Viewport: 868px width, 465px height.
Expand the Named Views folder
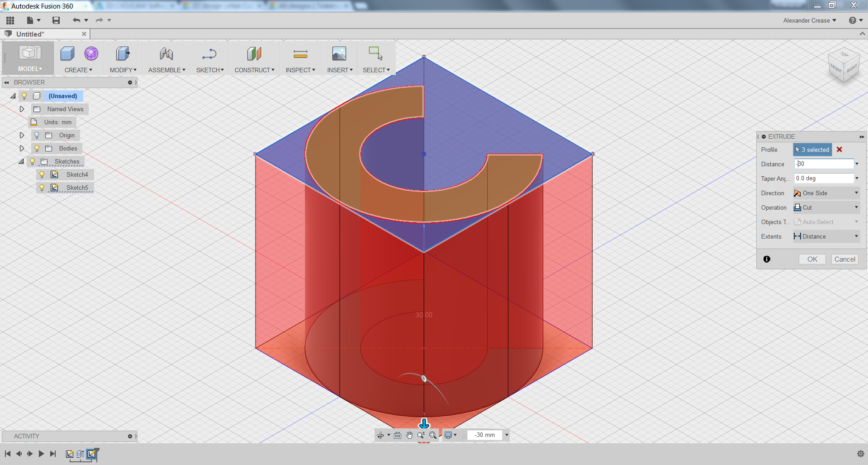(22, 109)
